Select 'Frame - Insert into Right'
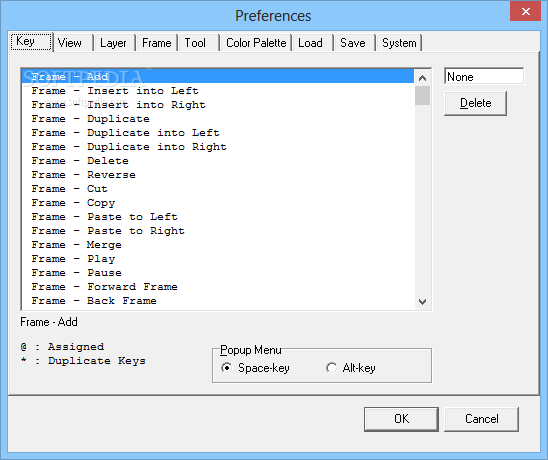The height and width of the screenshot is (460, 548). (x=218, y=105)
